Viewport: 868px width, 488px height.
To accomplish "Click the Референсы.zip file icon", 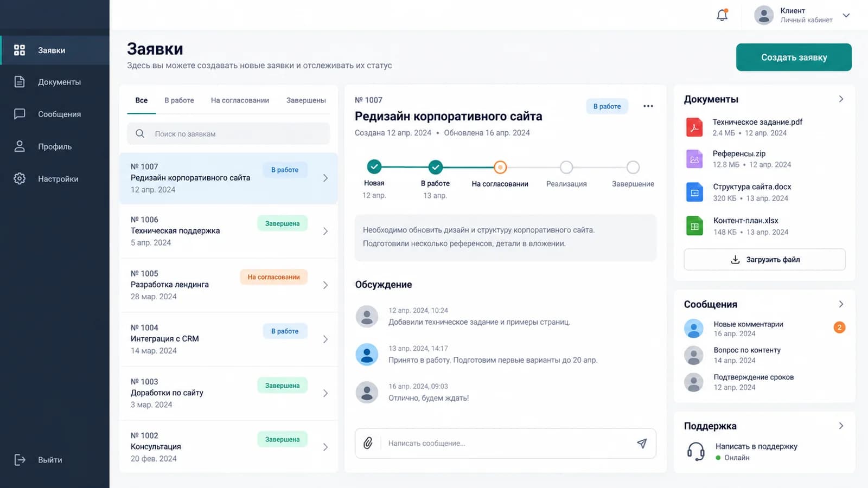I will tap(694, 159).
